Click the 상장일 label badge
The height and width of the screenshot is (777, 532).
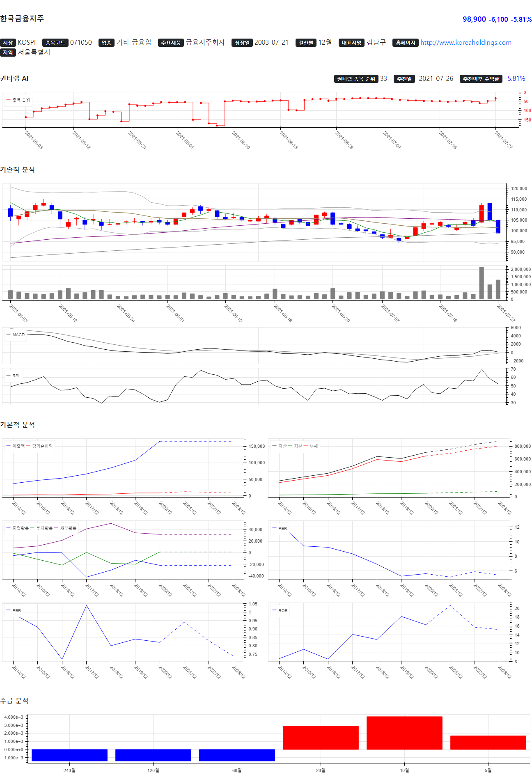tap(242, 43)
